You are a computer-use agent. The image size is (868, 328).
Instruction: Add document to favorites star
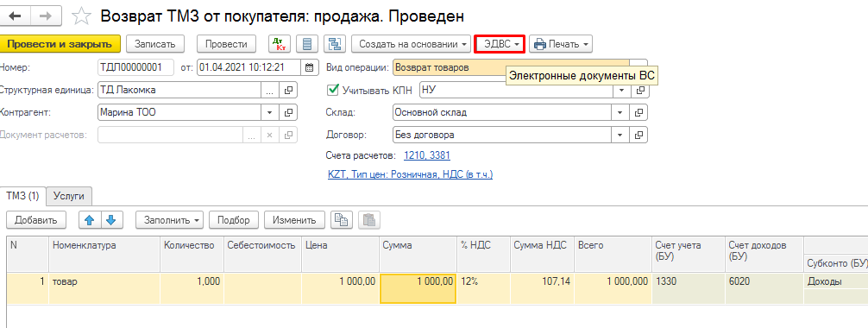[x=81, y=16]
